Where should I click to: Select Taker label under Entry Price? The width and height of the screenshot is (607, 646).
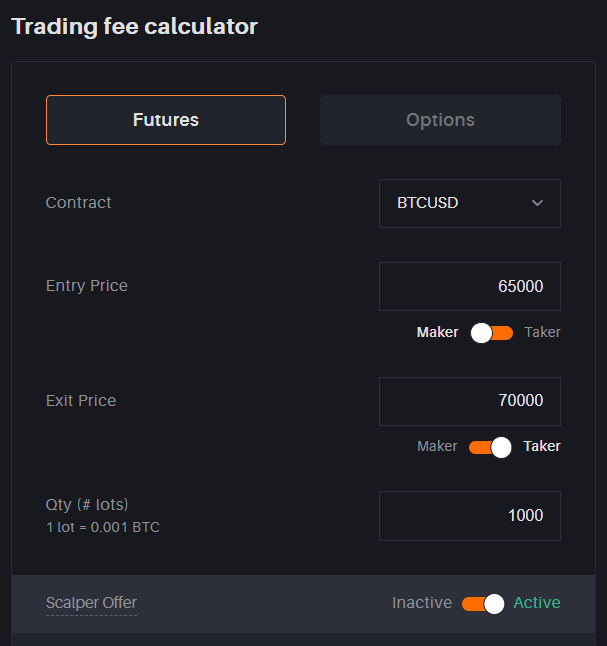coord(542,332)
